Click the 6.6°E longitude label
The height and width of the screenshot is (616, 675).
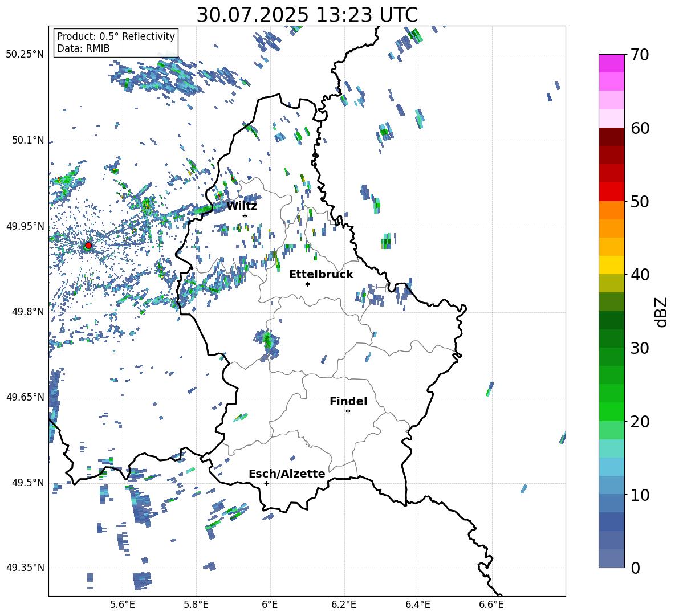(491, 605)
